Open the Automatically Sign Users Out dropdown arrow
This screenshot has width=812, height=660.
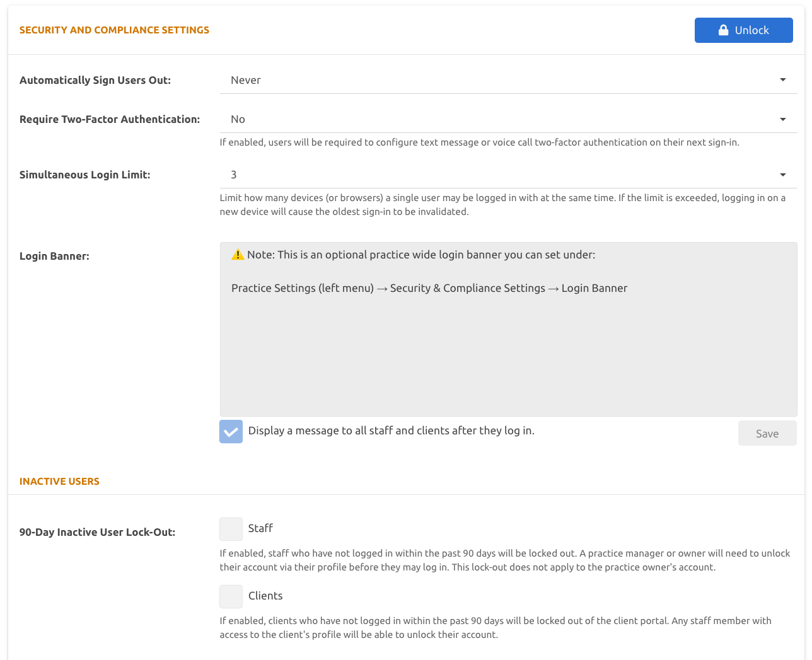tap(782, 80)
